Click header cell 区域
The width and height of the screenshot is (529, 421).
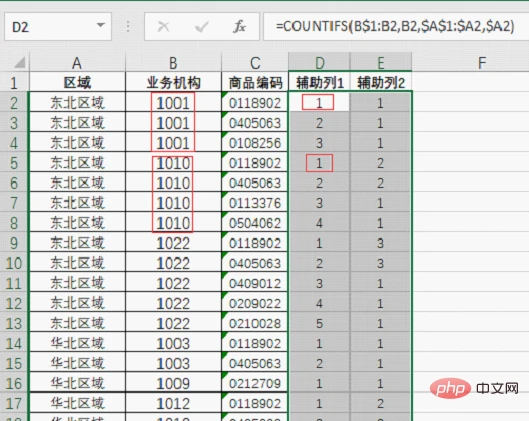tap(77, 82)
